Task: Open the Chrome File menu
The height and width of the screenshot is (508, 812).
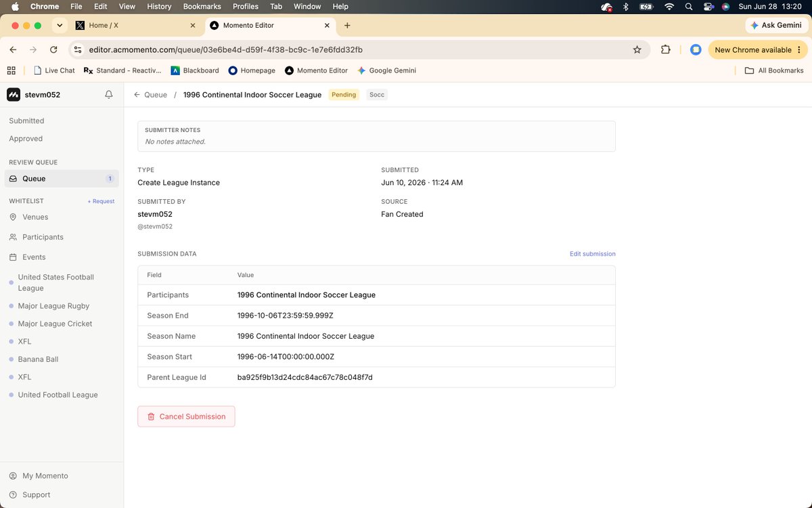Action: coord(76,7)
